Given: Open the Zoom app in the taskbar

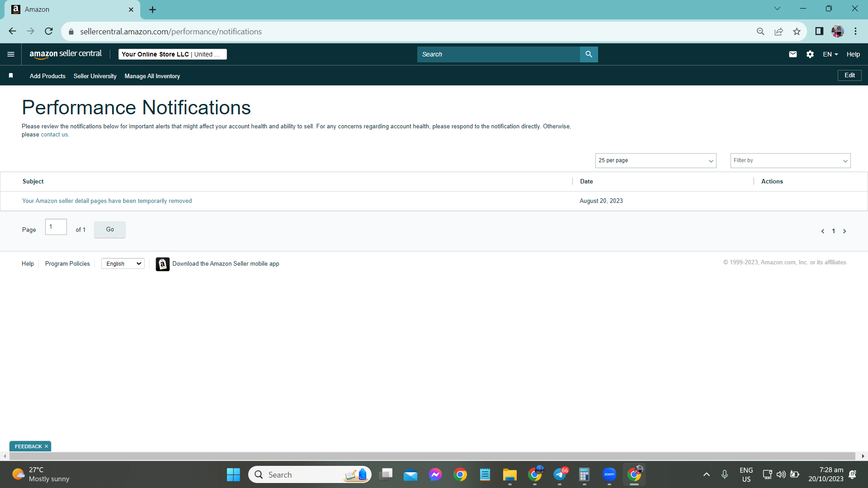Looking at the screenshot, I should point(609,474).
